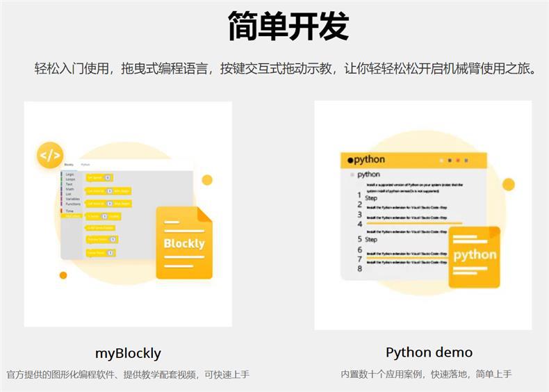
Task: Click the yellow Blockly document icon
Action: point(184,243)
